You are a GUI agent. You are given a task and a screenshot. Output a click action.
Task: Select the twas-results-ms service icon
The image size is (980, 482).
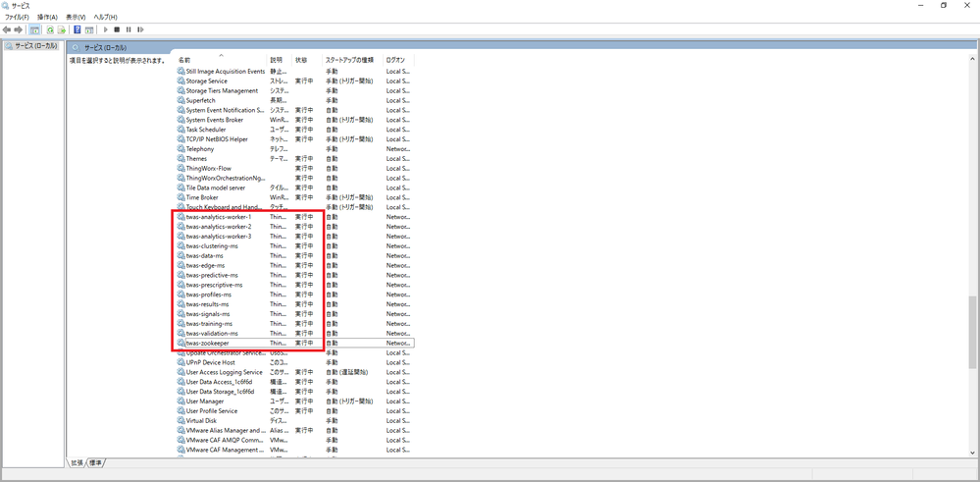[x=181, y=304]
